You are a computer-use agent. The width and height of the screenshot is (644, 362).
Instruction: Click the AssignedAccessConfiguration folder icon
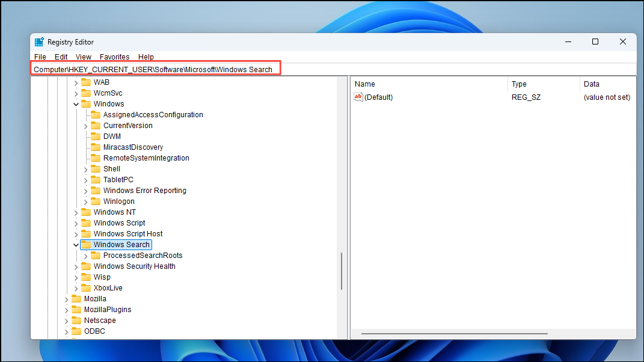[95, 115]
